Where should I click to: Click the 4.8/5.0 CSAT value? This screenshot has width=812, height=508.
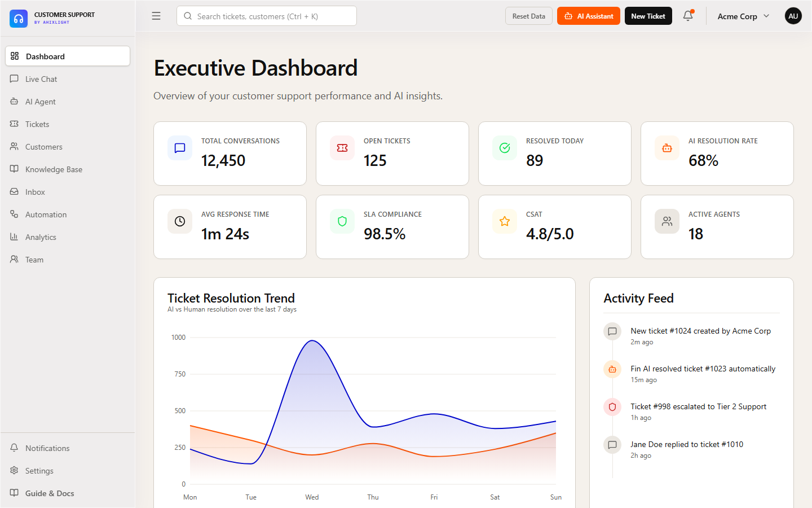tap(550, 234)
